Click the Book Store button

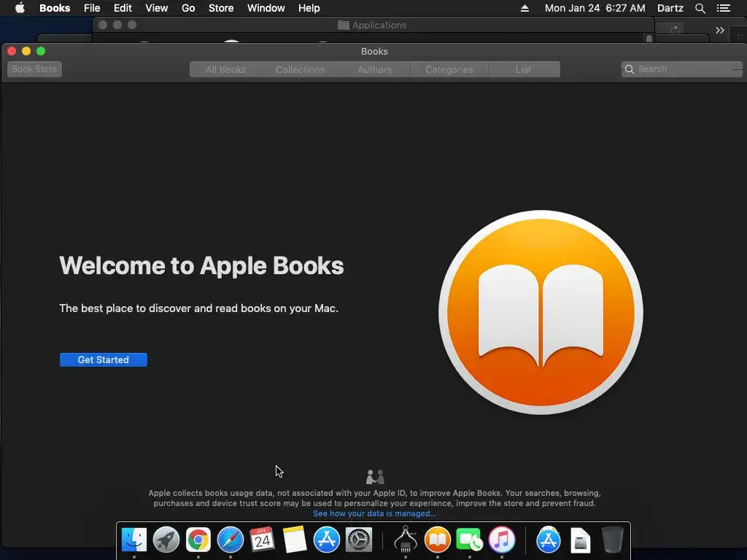click(x=34, y=69)
